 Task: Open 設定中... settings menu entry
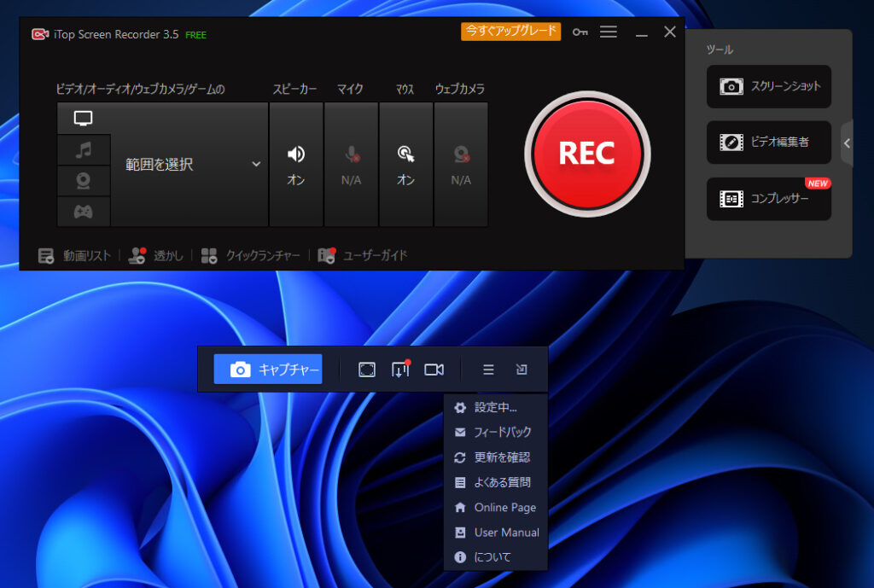(496, 407)
